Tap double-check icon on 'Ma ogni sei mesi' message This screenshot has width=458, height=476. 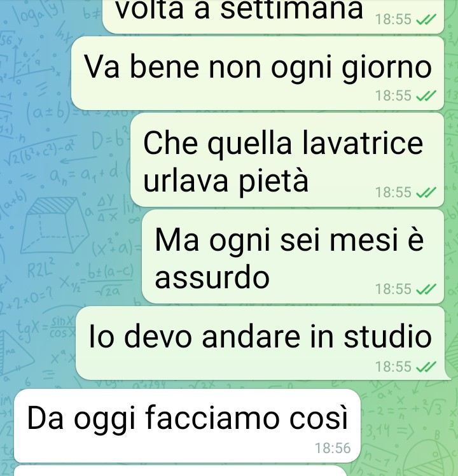click(x=426, y=289)
